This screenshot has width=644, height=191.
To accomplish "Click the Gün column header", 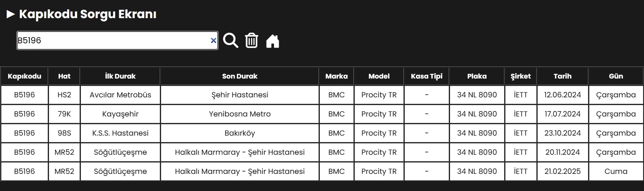I will [x=616, y=76].
